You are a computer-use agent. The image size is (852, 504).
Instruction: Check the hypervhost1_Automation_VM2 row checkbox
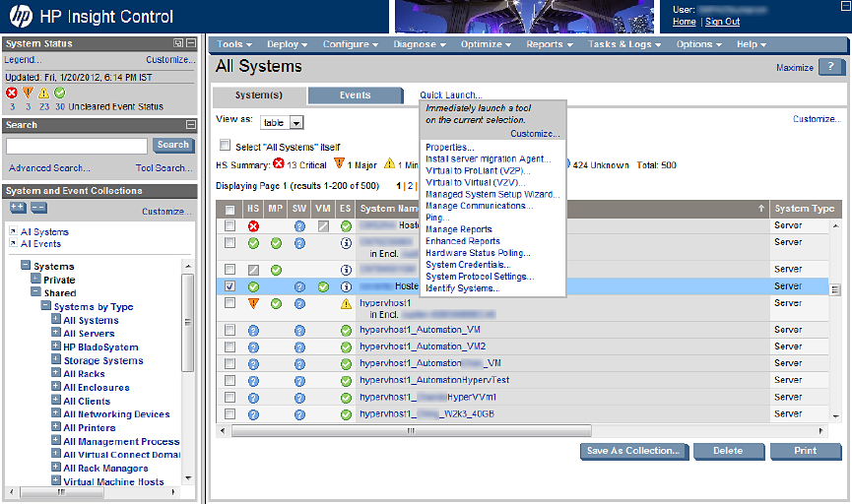coord(229,346)
